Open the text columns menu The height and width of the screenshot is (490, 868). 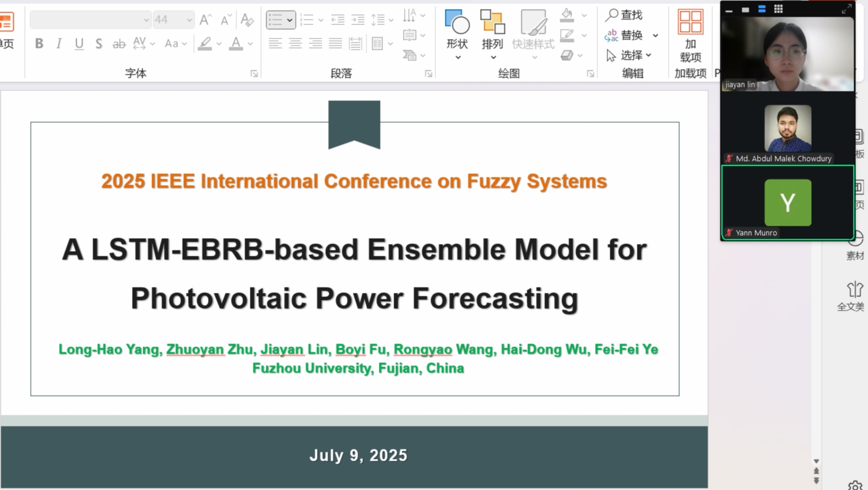tap(382, 43)
